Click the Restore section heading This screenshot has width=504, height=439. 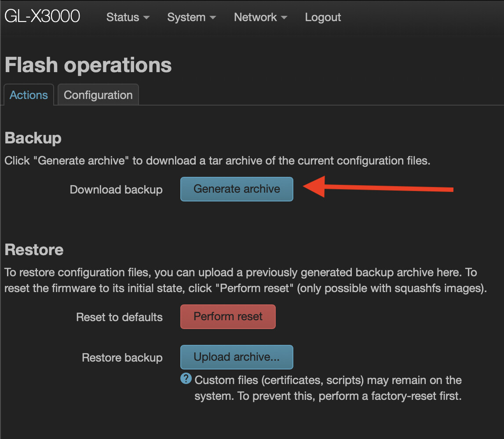pyautogui.click(x=34, y=250)
